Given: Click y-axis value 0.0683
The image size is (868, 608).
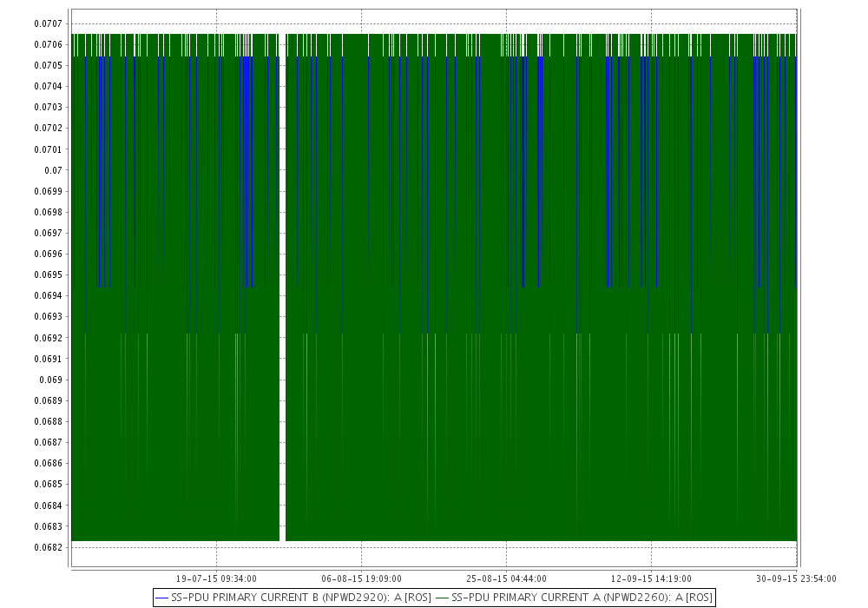Looking at the screenshot, I should coord(48,526).
